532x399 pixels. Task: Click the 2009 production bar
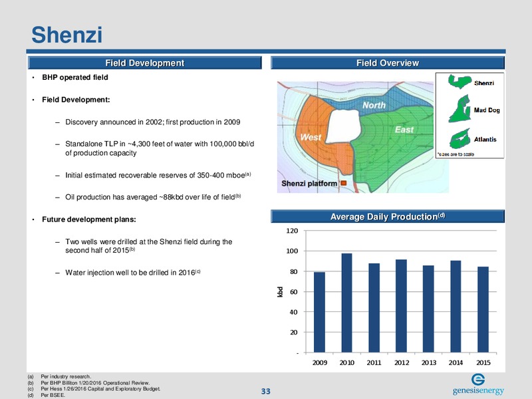(319, 312)
